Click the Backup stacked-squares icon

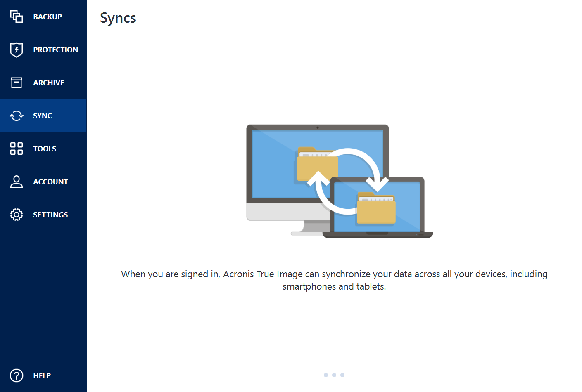point(17,17)
